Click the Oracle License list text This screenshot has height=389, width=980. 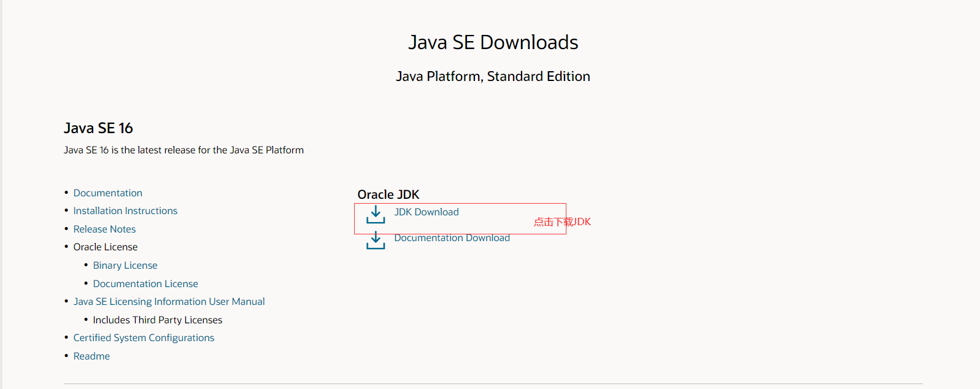[106, 247]
